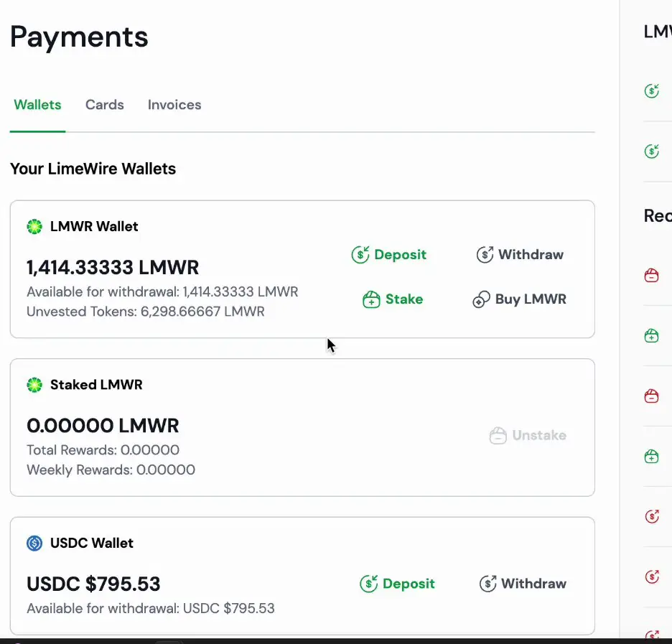
Task: Click the LMWR Wallet title
Action: pyautogui.click(x=94, y=226)
